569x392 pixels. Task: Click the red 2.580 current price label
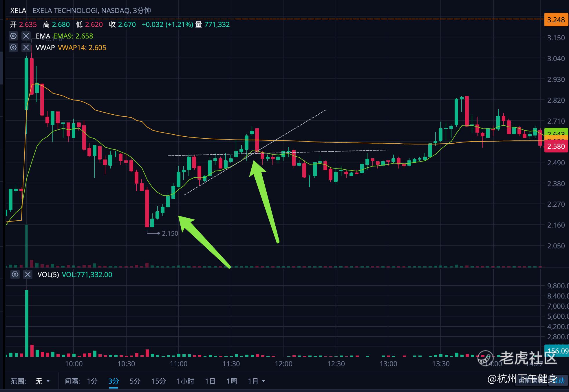pos(556,146)
